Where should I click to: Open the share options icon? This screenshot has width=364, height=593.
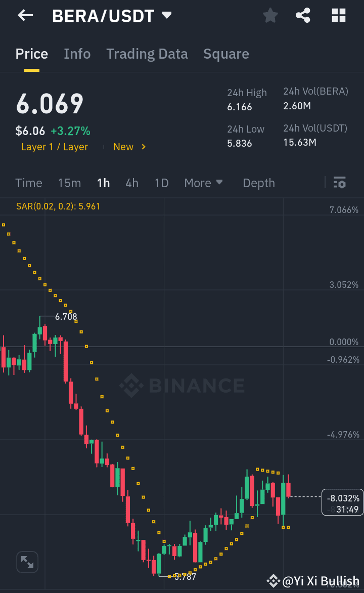pos(303,15)
